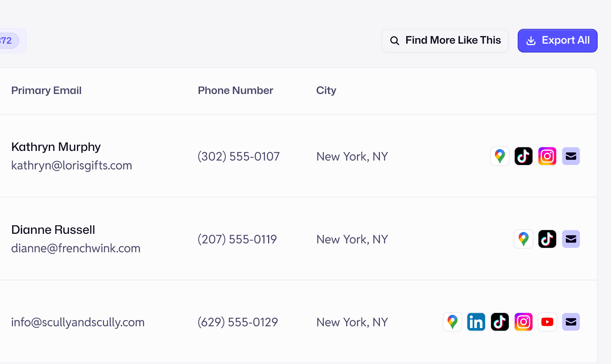The height and width of the screenshot is (364, 611).
Task: Click the Export All button
Action: [x=557, y=41]
